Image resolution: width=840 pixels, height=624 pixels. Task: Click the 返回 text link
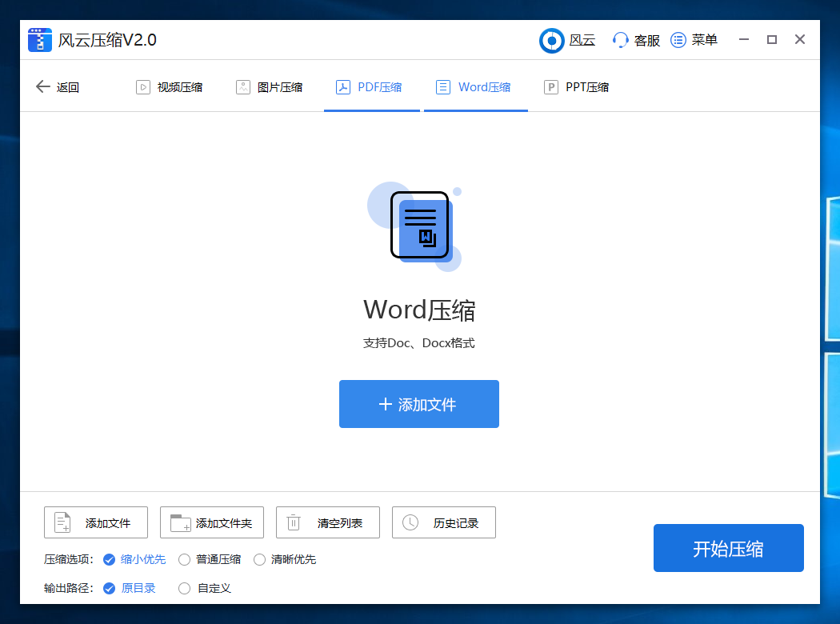click(x=68, y=87)
